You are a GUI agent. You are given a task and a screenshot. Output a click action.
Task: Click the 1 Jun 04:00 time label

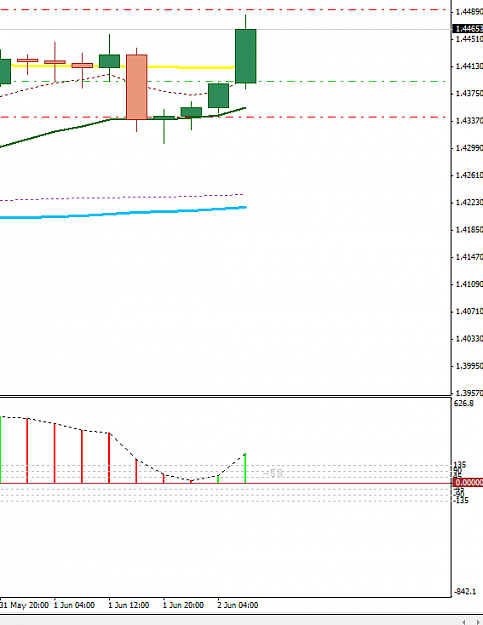pyautogui.click(x=75, y=605)
